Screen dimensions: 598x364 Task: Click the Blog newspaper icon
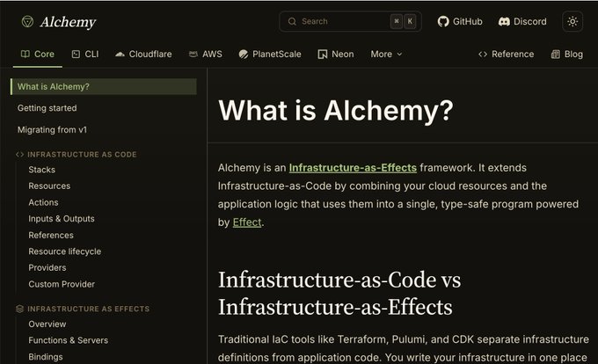555,55
